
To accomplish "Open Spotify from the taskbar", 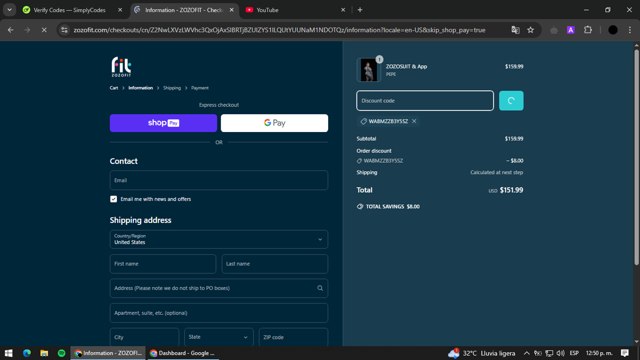I will (x=61, y=353).
